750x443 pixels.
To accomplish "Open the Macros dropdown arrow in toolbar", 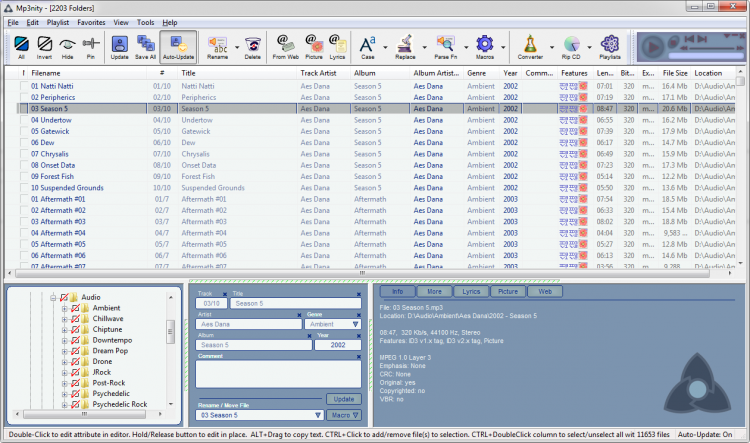I will tap(503, 47).
